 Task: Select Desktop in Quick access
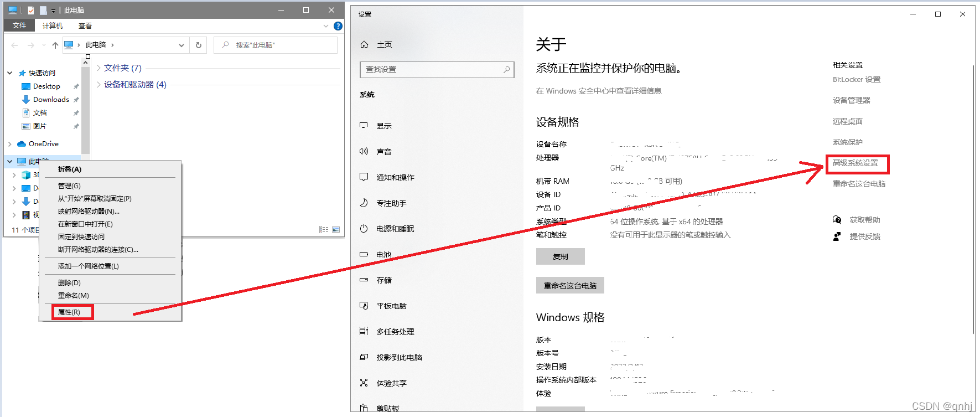(x=46, y=86)
